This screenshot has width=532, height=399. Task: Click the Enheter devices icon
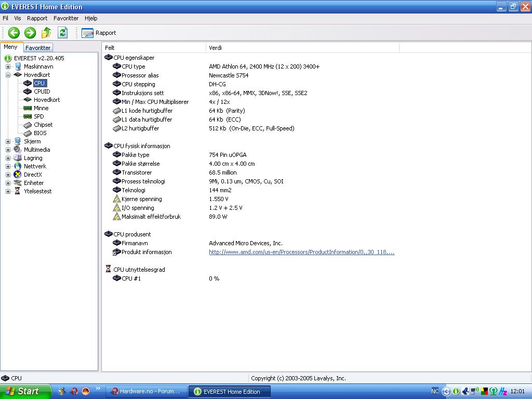18,183
